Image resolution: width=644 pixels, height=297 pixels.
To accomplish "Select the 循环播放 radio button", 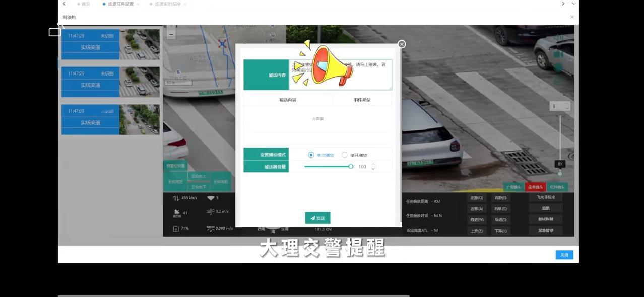I will (345, 155).
